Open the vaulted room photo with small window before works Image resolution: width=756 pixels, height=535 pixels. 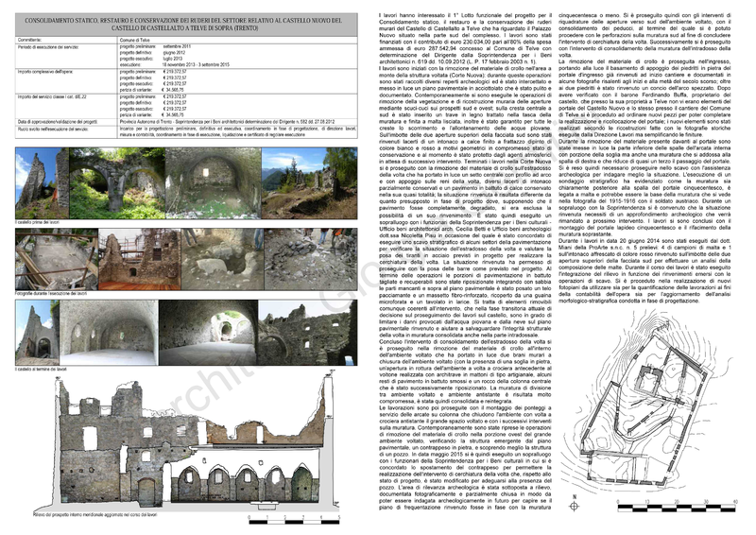click(214, 183)
